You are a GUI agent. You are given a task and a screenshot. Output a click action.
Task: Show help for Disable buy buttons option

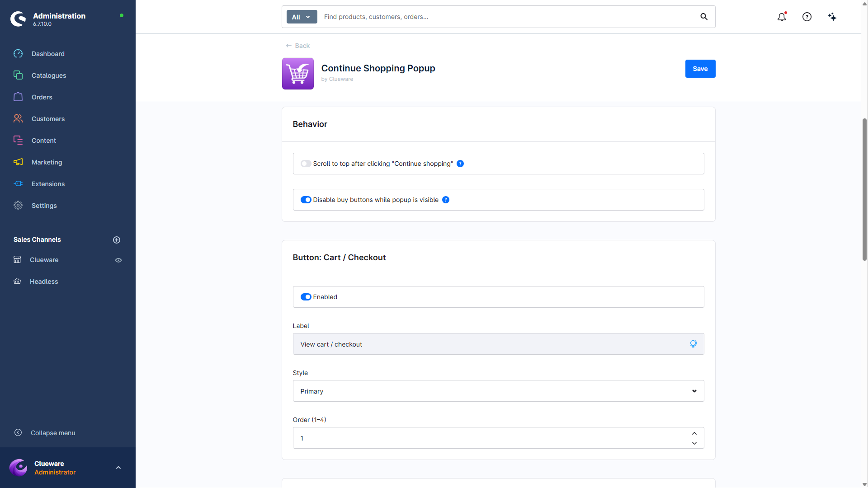446,200
